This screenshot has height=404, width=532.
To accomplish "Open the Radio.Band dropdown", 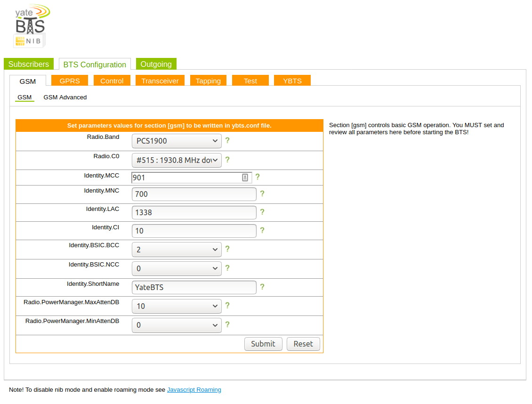I will click(176, 140).
